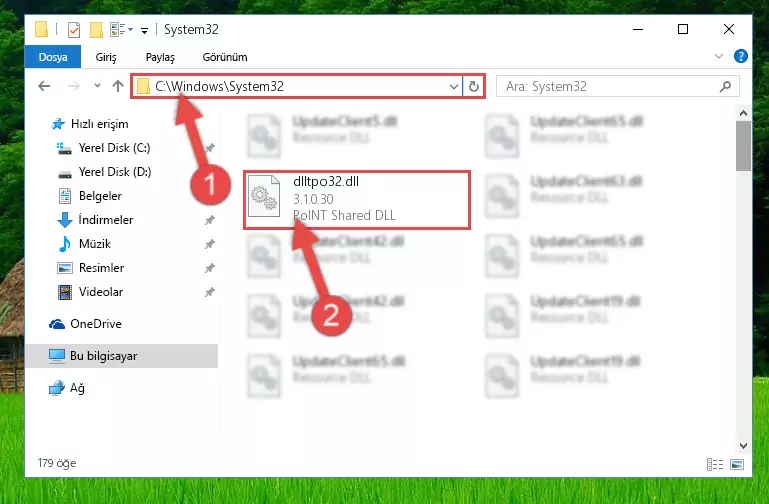The width and height of the screenshot is (769, 504).
Task: Click the pin icon next to Yerel Disk (C:)
Action: click(x=209, y=148)
